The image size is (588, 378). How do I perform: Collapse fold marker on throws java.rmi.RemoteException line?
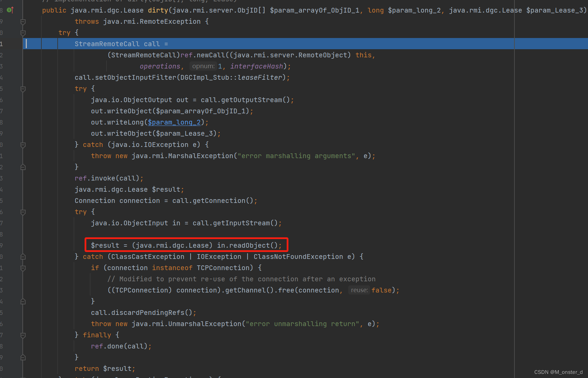coord(23,22)
